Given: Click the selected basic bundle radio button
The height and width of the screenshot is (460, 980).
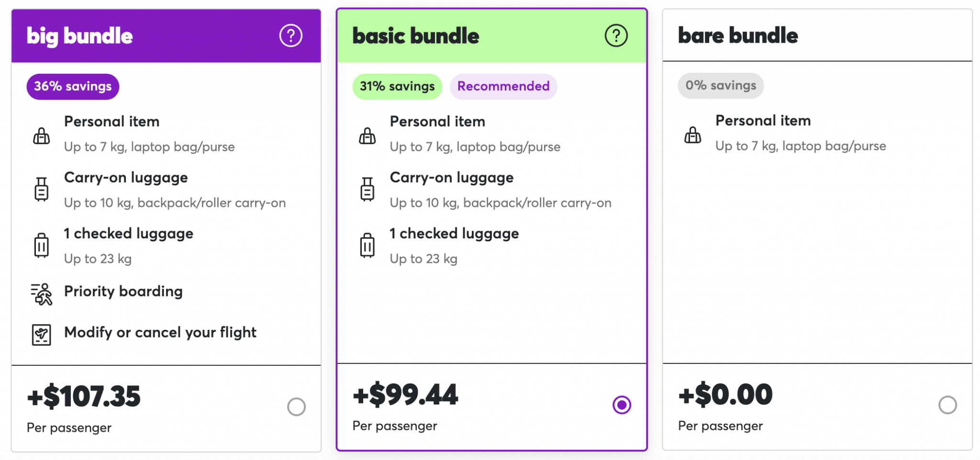Looking at the screenshot, I should pos(621,404).
